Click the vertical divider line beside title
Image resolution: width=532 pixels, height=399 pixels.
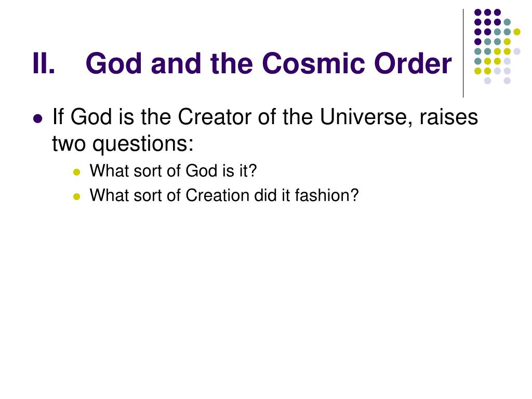point(463,54)
